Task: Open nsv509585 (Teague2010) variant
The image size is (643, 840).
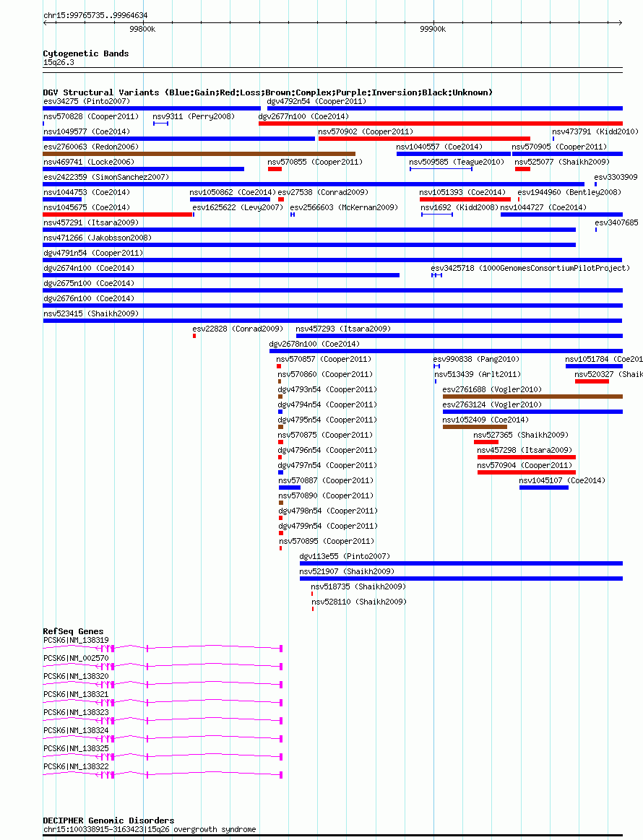Action: [457, 162]
